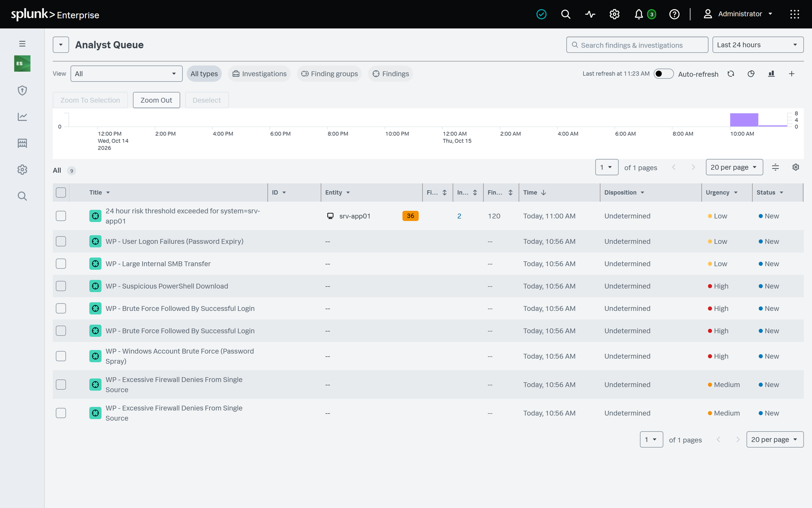Open the activity pulse icon in top bar

click(590, 14)
